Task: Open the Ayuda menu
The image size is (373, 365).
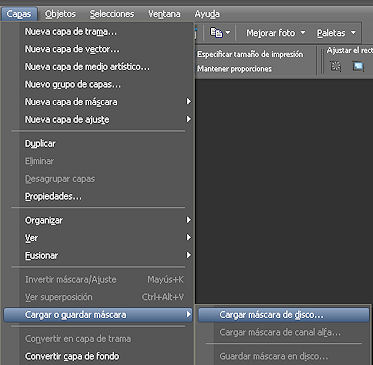Action: 207,14
